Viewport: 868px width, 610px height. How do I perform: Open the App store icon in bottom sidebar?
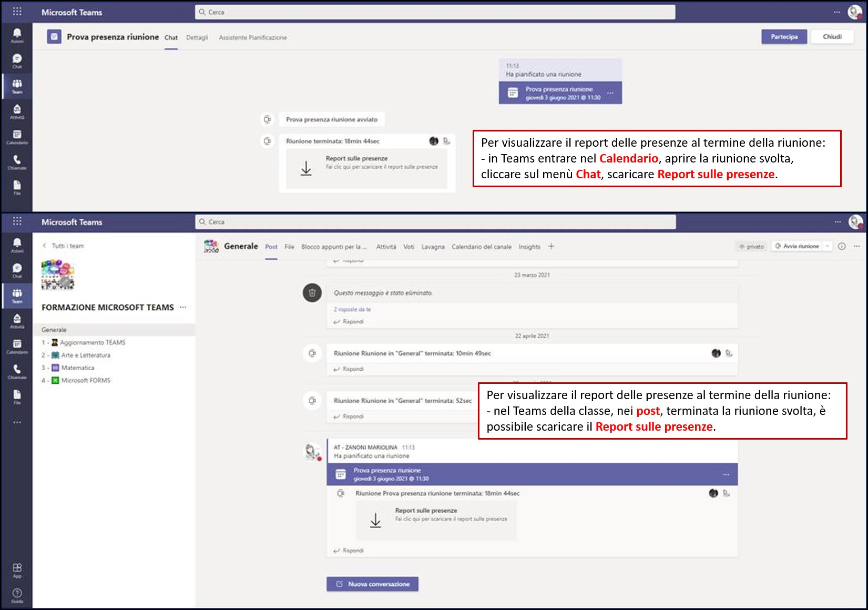[17, 570]
